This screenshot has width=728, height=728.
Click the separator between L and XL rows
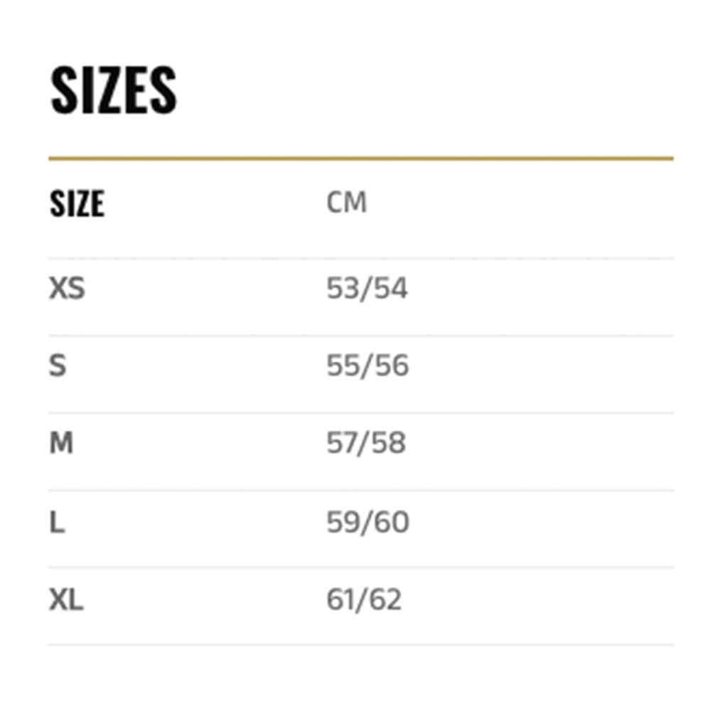point(360,567)
